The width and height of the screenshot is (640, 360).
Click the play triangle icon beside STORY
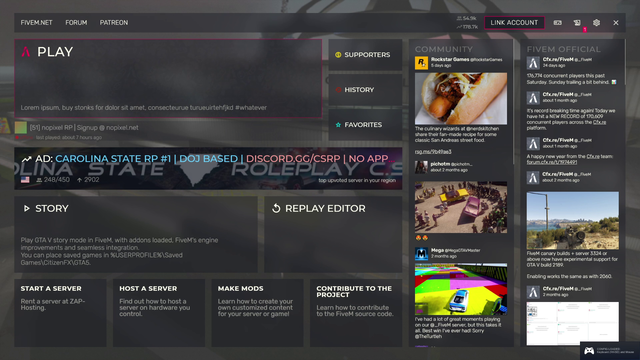(x=27, y=209)
